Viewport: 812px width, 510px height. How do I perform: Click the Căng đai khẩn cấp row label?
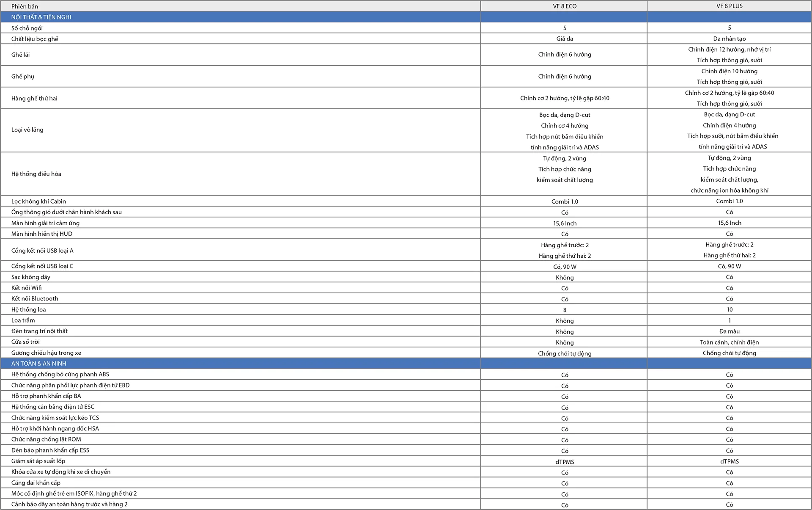36,482
